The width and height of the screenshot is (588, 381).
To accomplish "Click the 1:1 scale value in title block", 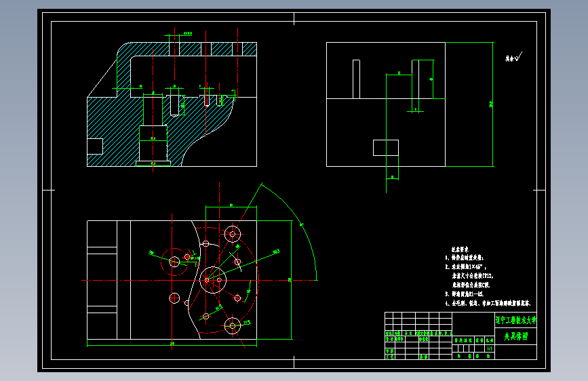I will point(490,348).
